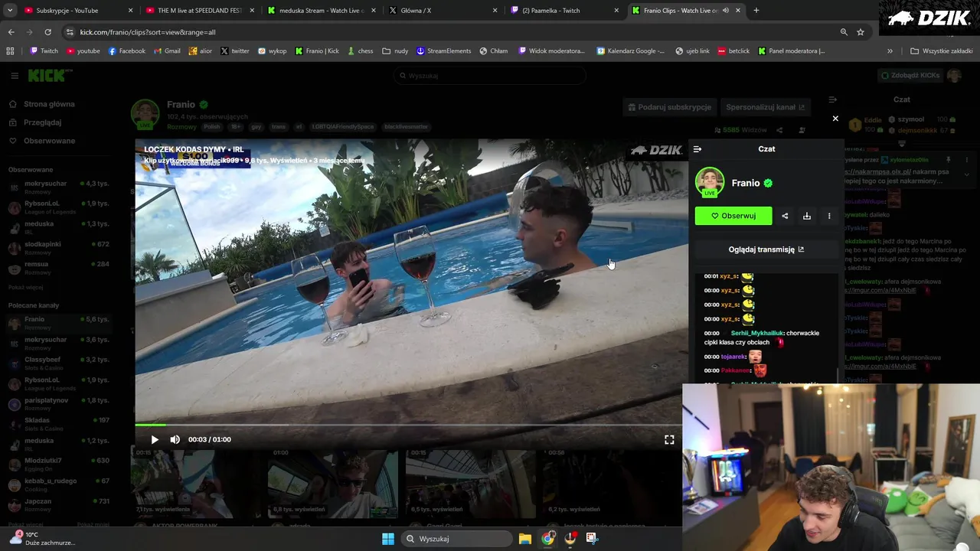980x551 pixels.
Task: Expand hidden bookmarks chevron
Action: (x=890, y=51)
